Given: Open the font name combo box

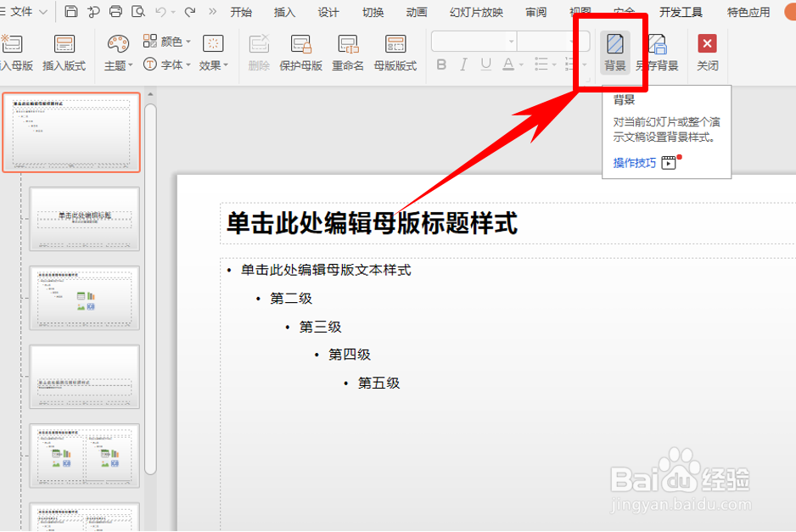Looking at the screenshot, I should tap(474, 41).
